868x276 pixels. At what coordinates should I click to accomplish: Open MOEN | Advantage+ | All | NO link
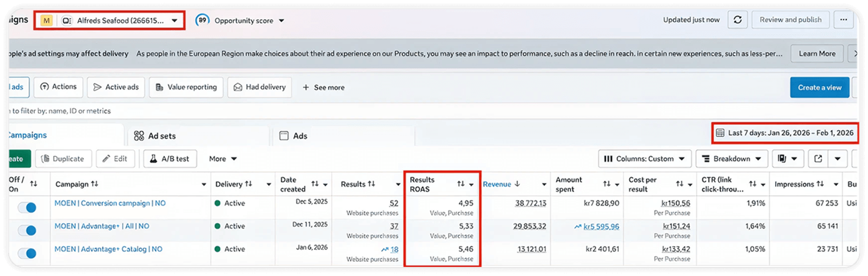click(x=102, y=226)
